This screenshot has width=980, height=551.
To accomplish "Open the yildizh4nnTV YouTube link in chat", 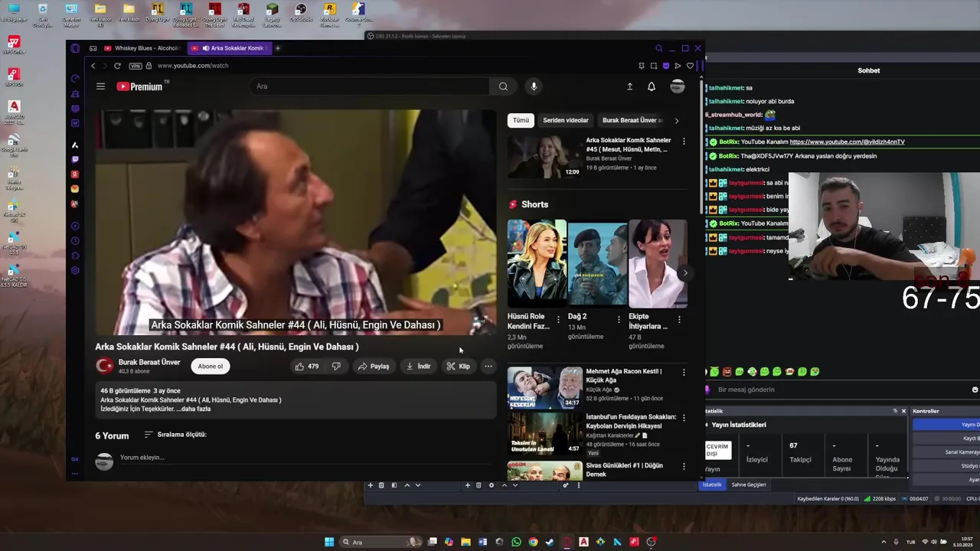I will 847,142.
